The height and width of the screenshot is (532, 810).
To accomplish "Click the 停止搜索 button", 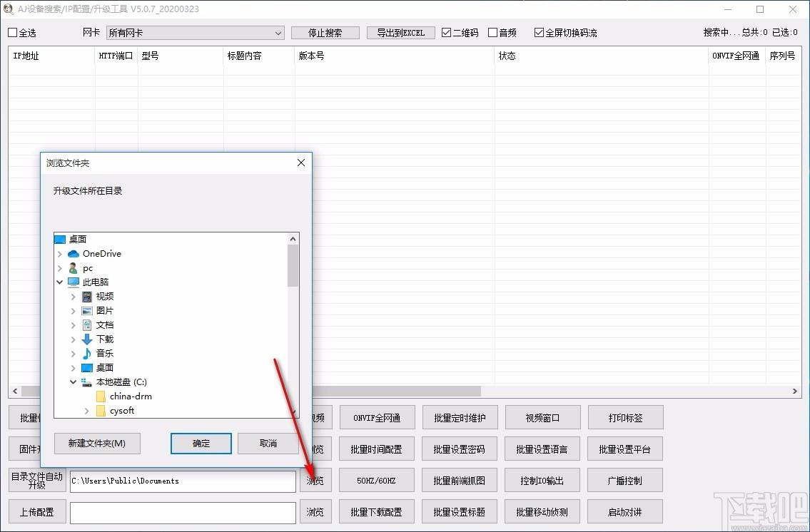I will click(325, 33).
